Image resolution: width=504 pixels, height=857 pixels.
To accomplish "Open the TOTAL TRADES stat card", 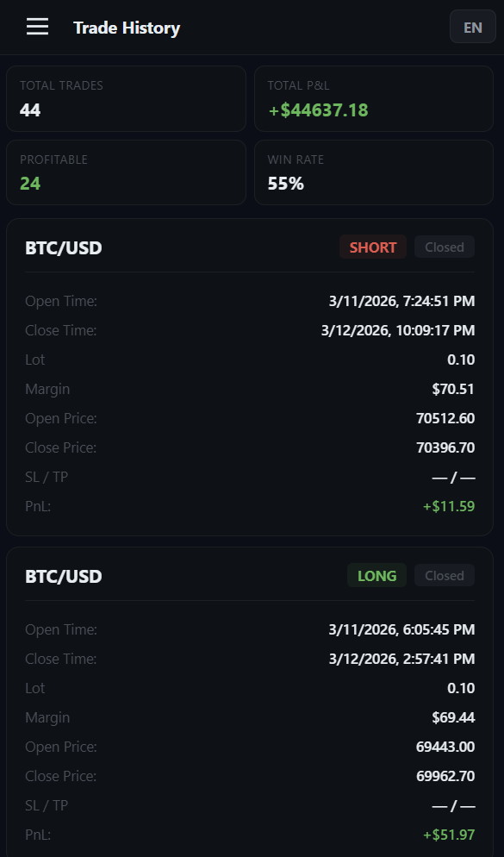I will (x=126, y=97).
